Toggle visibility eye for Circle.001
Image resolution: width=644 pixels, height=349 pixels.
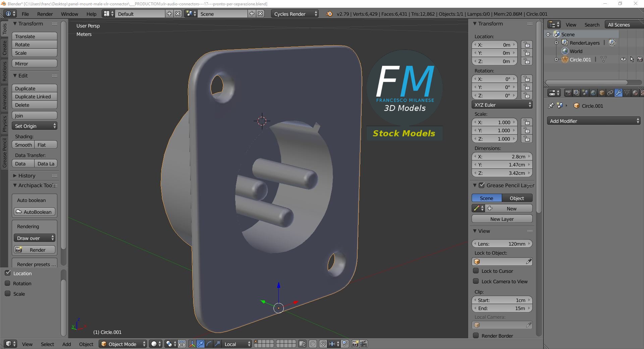pyautogui.click(x=623, y=59)
